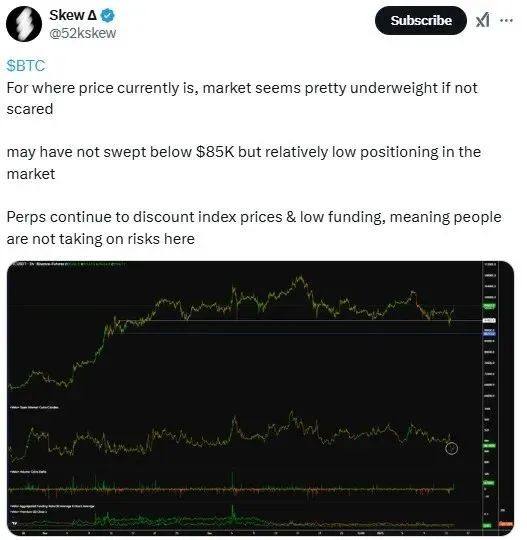Open the three-dot more options menu
527x540 pixels.
coord(506,21)
